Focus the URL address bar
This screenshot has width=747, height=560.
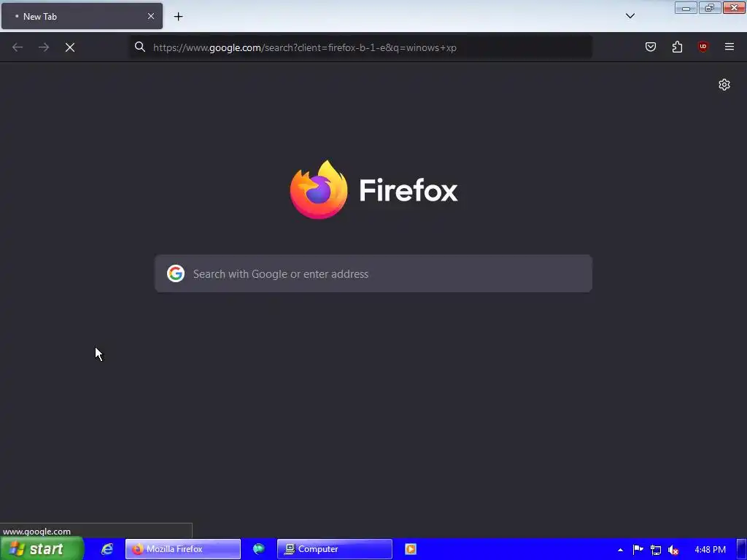[361, 47]
